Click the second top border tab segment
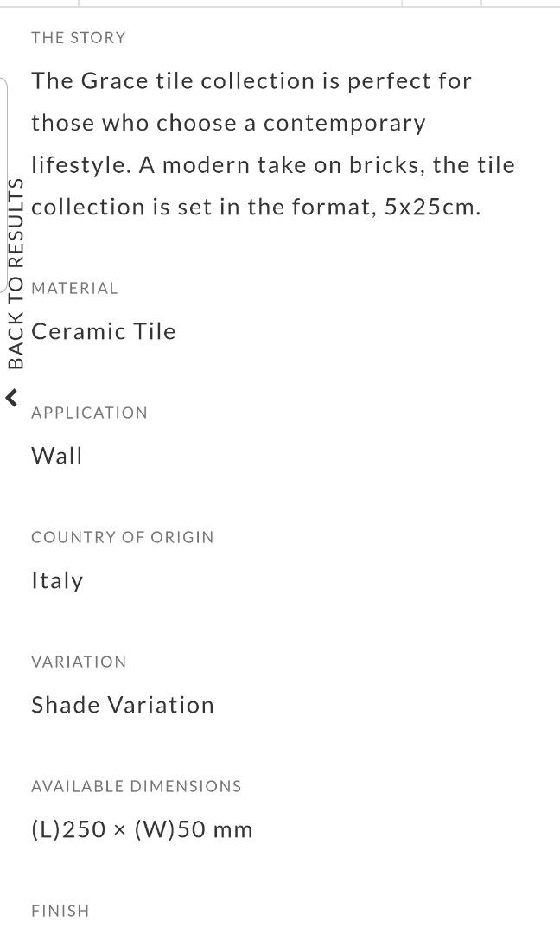The image size is (560, 934). click(x=240, y=3)
